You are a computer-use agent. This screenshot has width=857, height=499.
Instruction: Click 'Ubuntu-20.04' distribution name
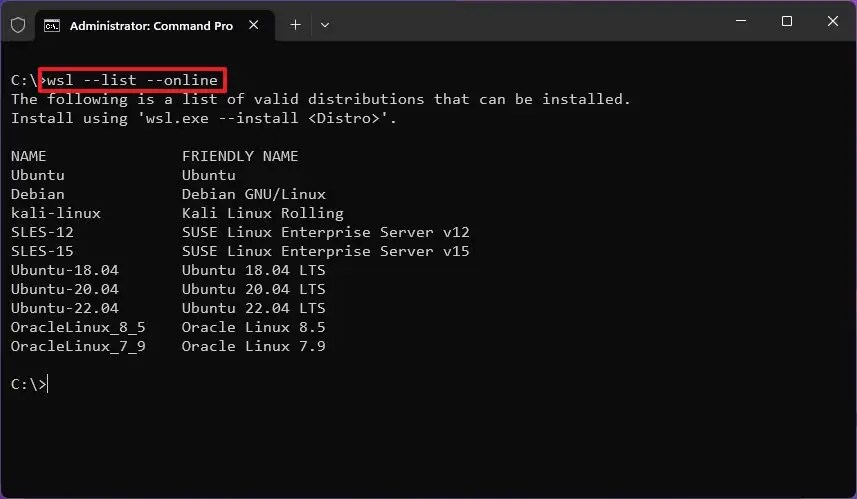click(64, 289)
